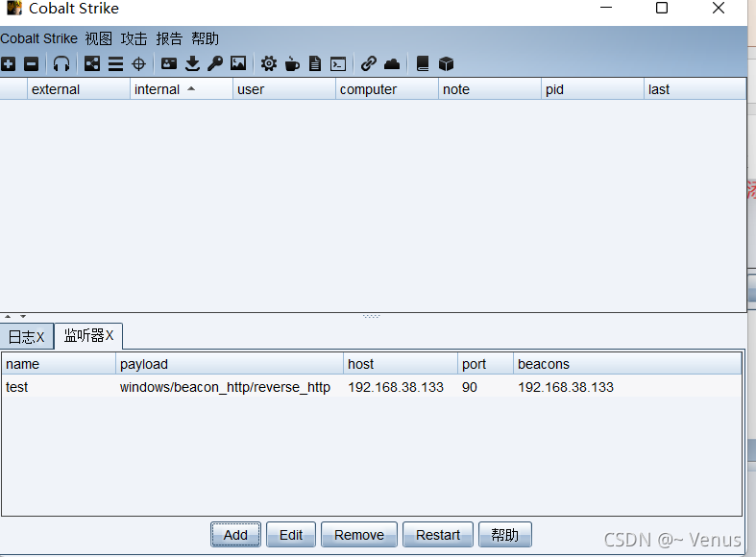Open the 报告 menu

coord(169,38)
